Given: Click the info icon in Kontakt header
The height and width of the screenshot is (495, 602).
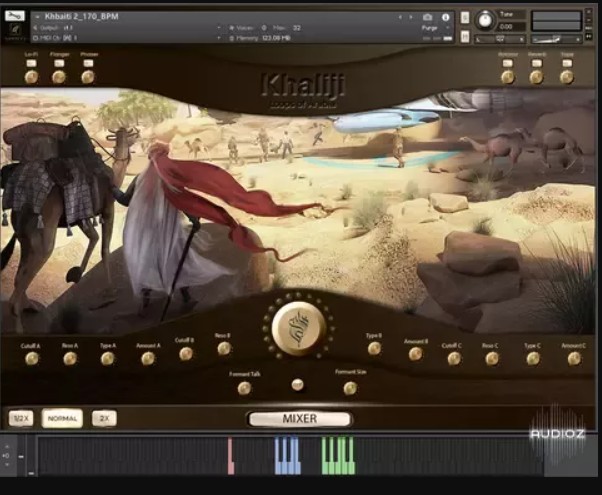Looking at the screenshot, I should 446,17.
